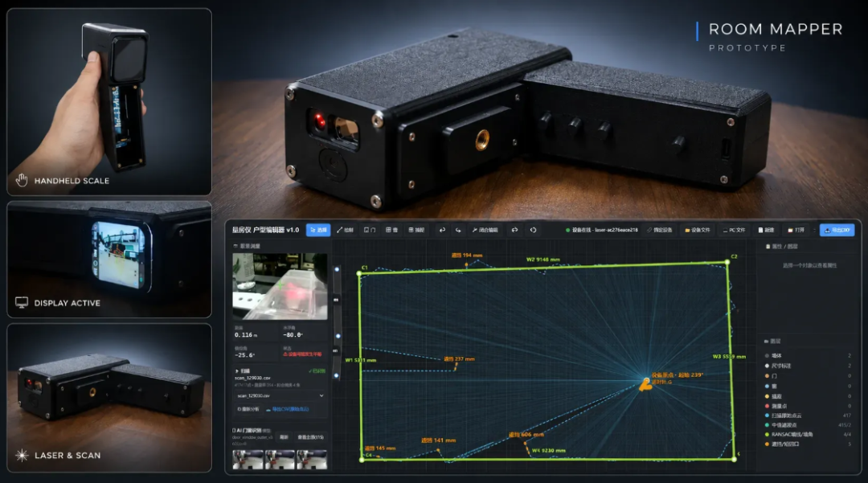The height and width of the screenshot is (483, 868).
Task: Toggle the 墙体 wall layer dot
Action: point(767,356)
